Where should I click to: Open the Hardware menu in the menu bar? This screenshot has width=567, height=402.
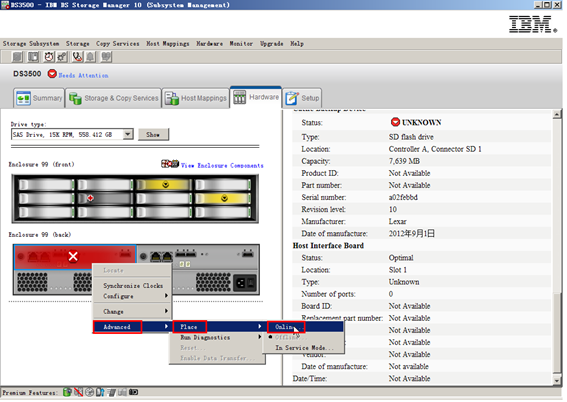(209, 44)
